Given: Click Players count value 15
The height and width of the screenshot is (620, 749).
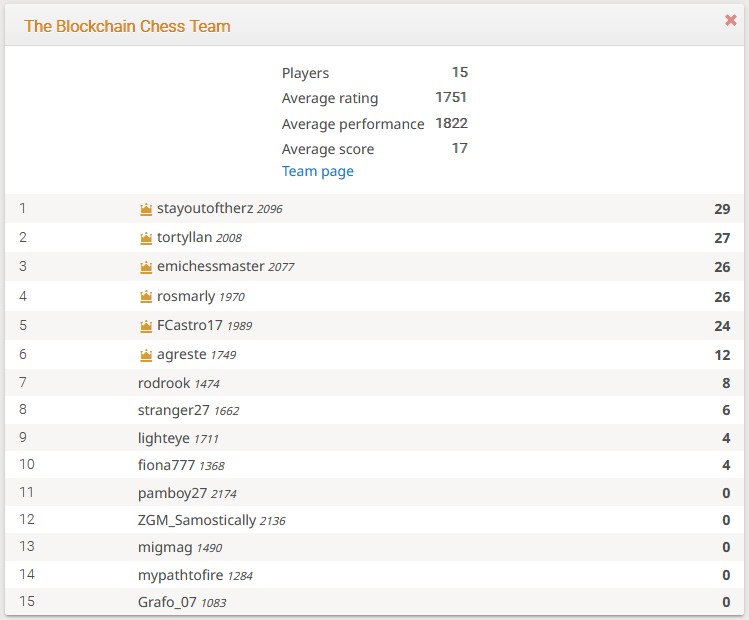Looking at the screenshot, I should (460, 72).
